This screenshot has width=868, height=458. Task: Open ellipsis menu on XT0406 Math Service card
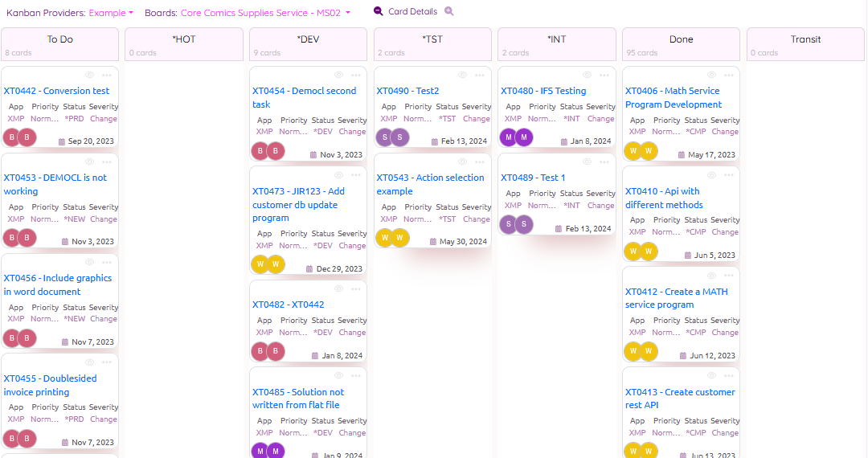tap(728, 75)
